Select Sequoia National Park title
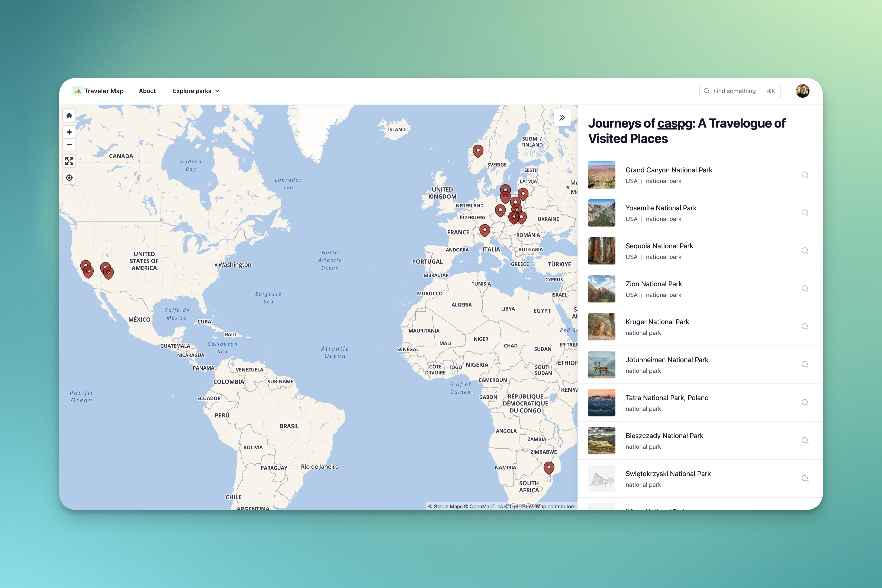 [659, 246]
